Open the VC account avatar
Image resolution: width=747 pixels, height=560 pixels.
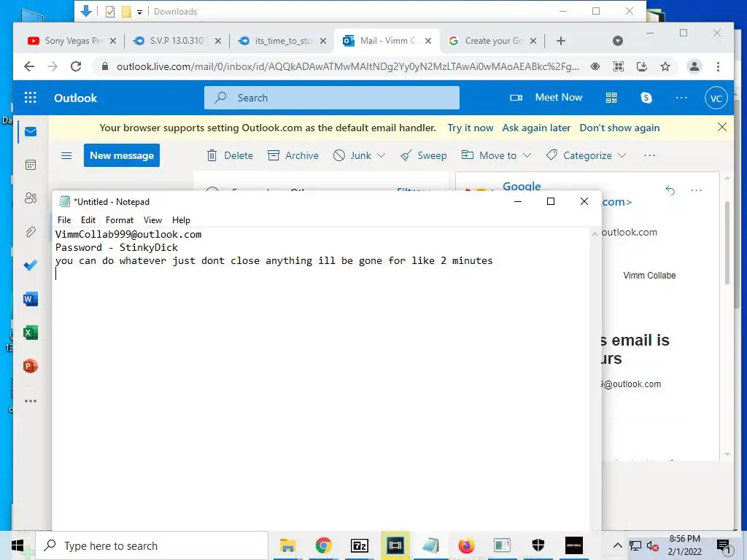716,98
